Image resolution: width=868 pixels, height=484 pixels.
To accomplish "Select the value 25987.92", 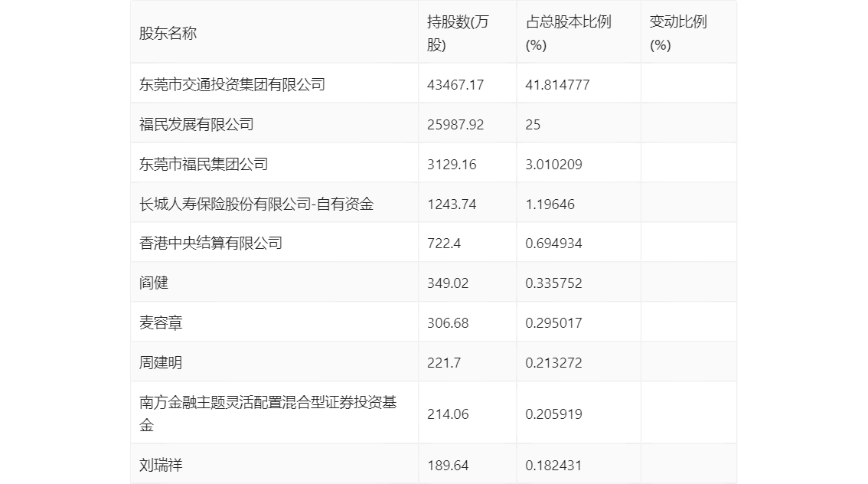I will point(455,125).
